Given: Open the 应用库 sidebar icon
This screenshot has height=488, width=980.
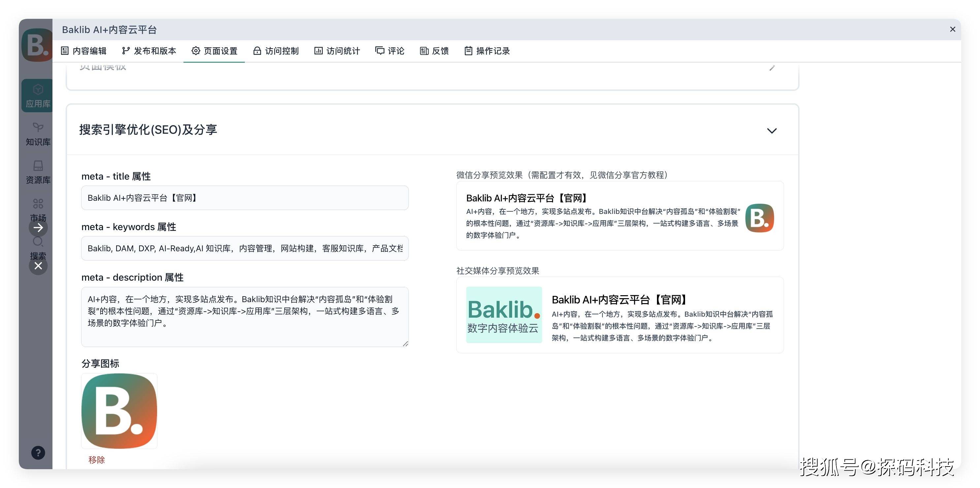Looking at the screenshot, I should tap(38, 95).
